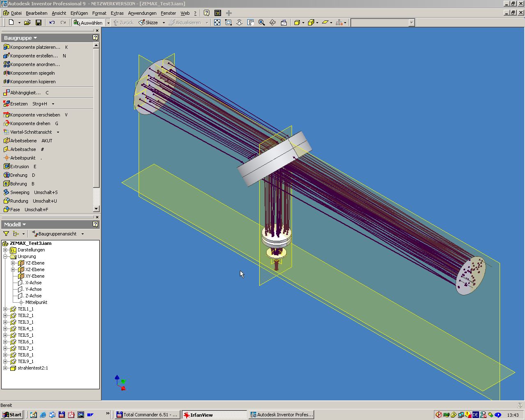Open the empty combo box in toolbar
Screen dimensions: 525x420
coord(383,23)
